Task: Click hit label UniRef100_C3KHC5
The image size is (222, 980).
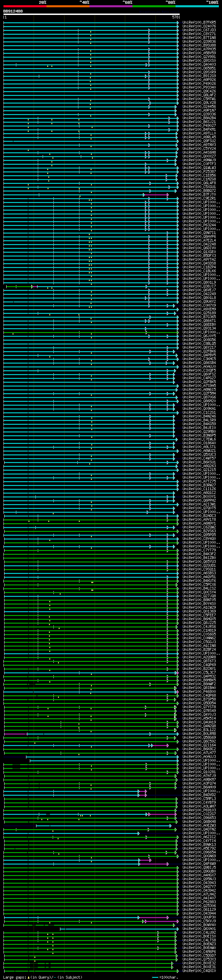Action: (x=199, y=359)
